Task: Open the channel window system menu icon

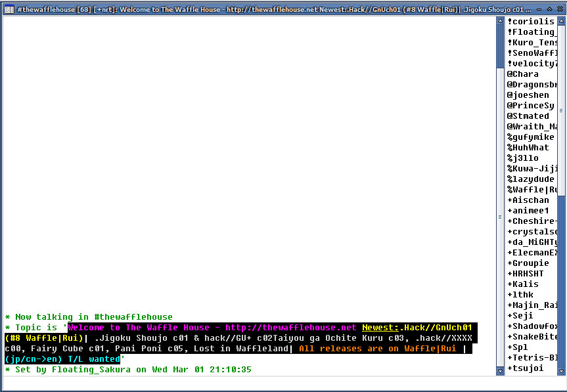Action: (9, 9)
